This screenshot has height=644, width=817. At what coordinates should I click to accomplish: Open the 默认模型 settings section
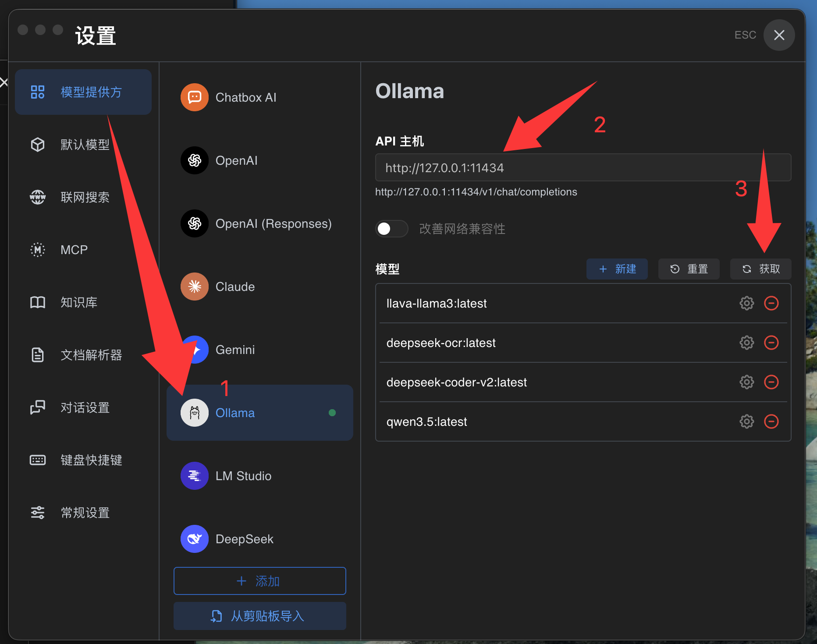[x=83, y=145]
